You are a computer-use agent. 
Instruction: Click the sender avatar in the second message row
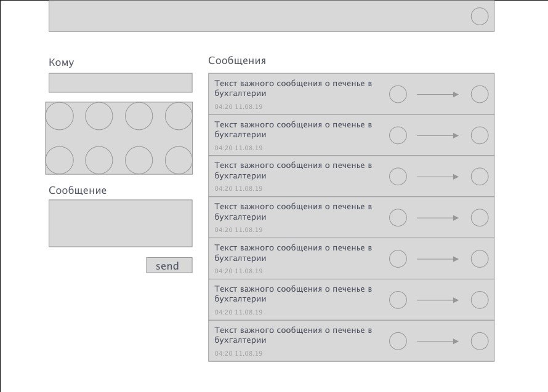click(398, 135)
